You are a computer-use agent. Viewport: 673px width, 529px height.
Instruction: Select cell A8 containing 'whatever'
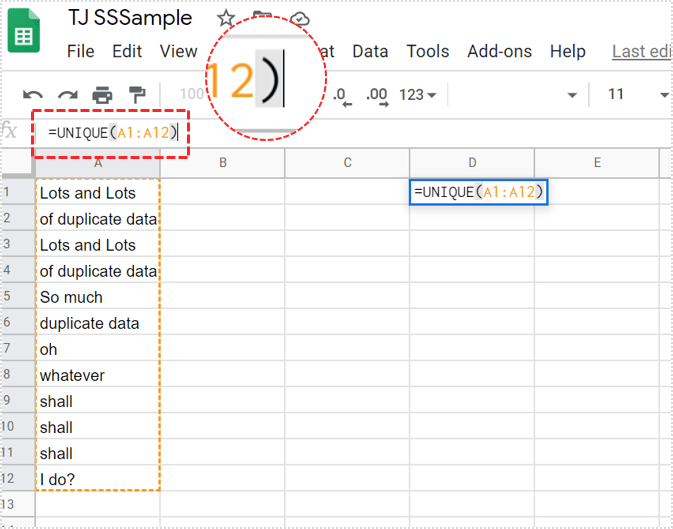(x=98, y=375)
